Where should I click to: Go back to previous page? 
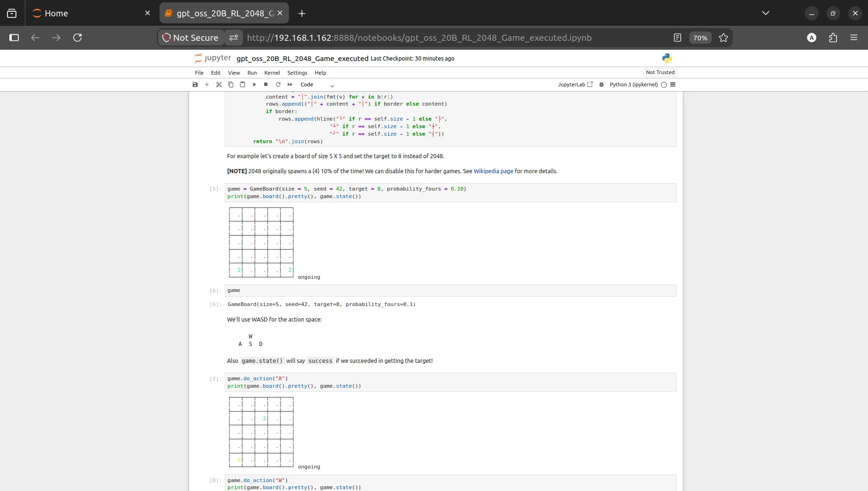(x=35, y=38)
